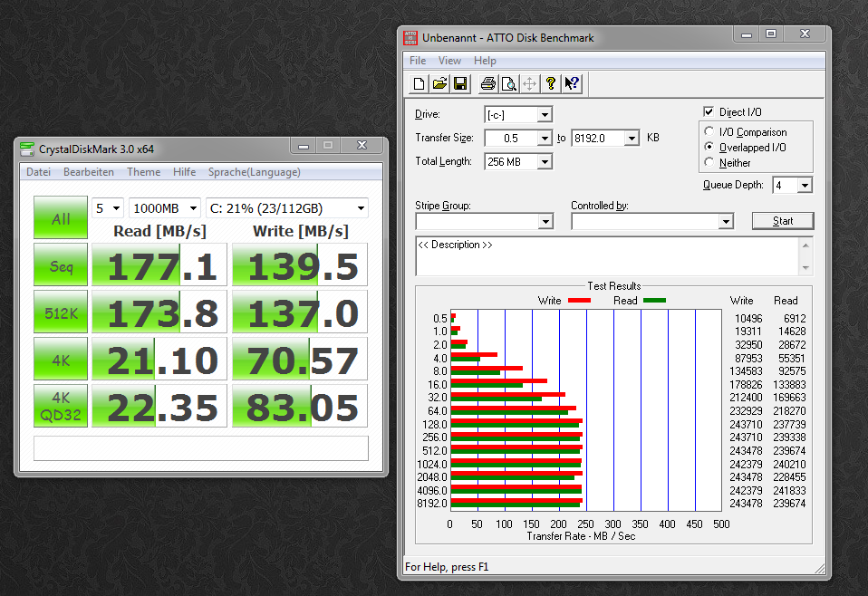Click the 8192.0 row label in chart
The height and width of the screenshot is (596, 868).
432,503
